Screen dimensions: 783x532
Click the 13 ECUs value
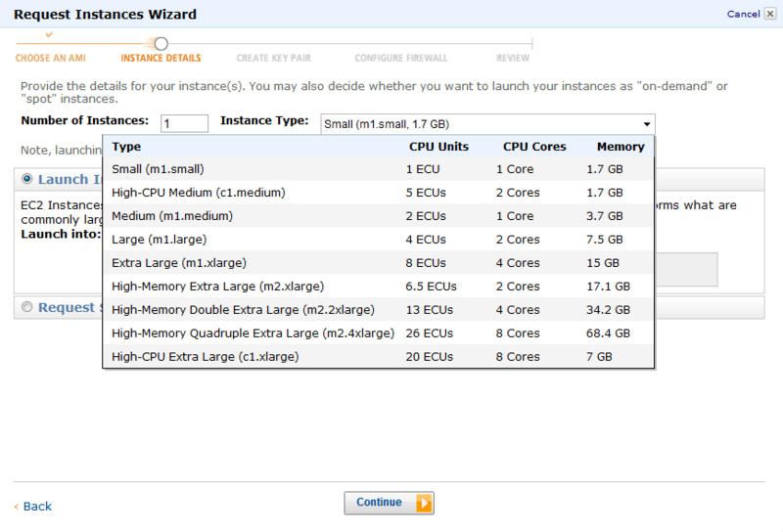coord(430,310)
